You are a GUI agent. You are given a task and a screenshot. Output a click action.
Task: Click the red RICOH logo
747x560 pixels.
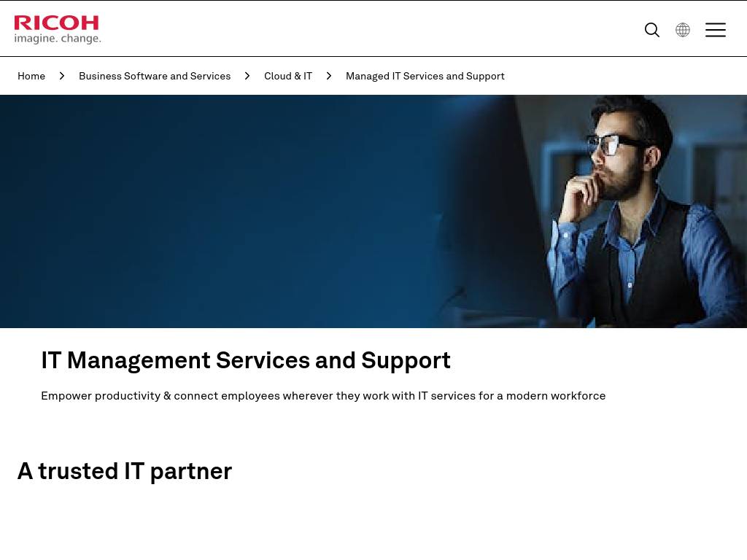(56, 23)
